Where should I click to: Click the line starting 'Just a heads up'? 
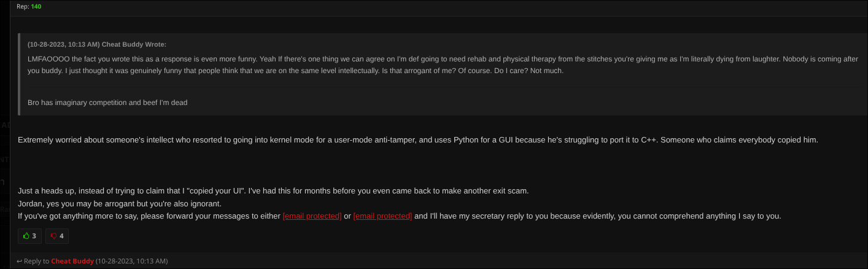(273, 190)
